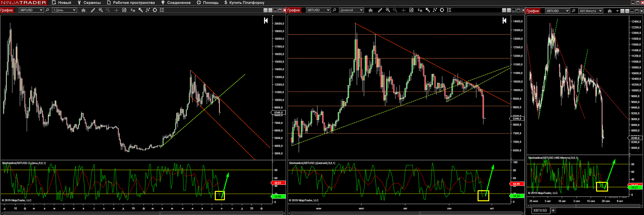Zoom out on the 3 День chart
Viewport: 644px width, 215px height.
tap(108, 10)
